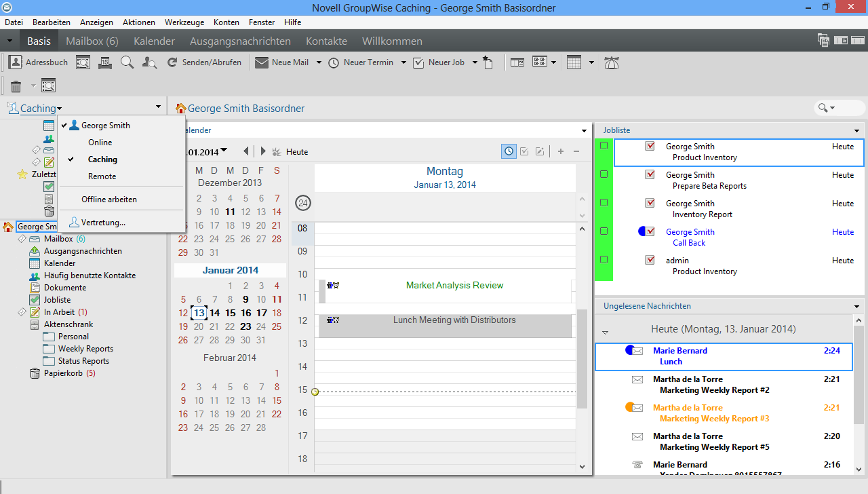This screenshot has width=868, height=494.
Task: Select the magnifier search icon in toolbar
Action: [127, 62]
